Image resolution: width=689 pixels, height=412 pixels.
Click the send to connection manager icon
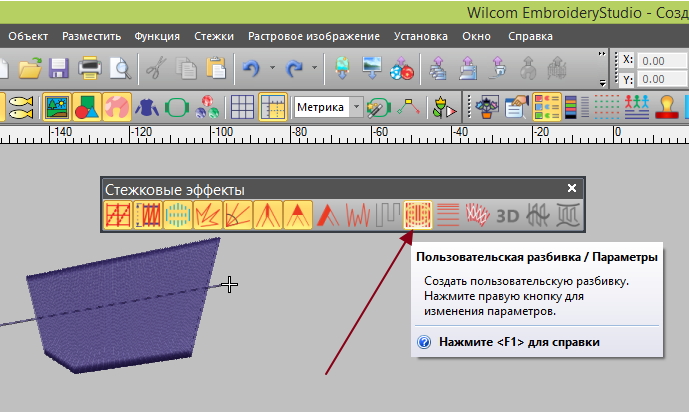click(498, 68)
